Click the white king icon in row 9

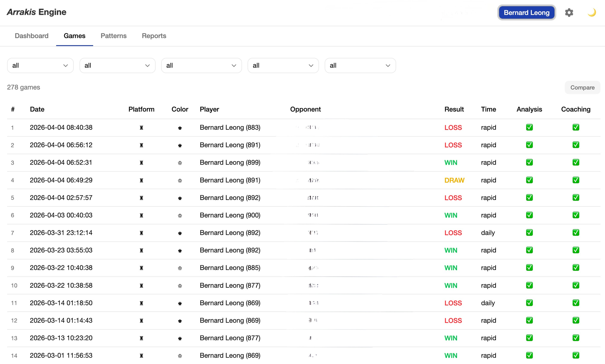point(180,268)
